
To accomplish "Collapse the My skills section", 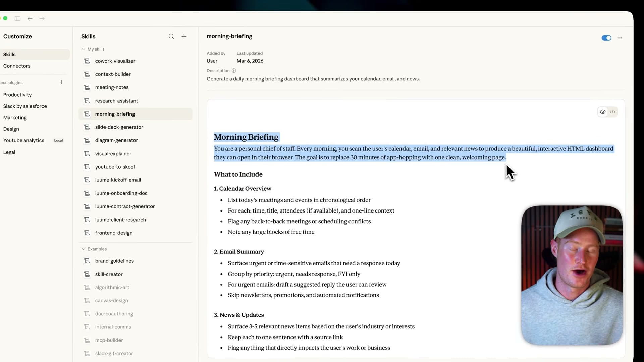I will (x=83, y=49).
